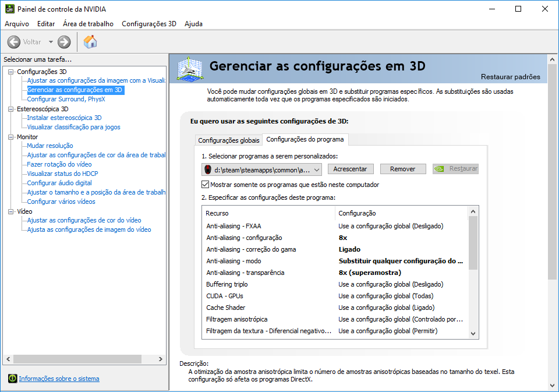The image size is (559, 392).
Task: Click the Voltar back arrow icon
Action: coord(14,42)
